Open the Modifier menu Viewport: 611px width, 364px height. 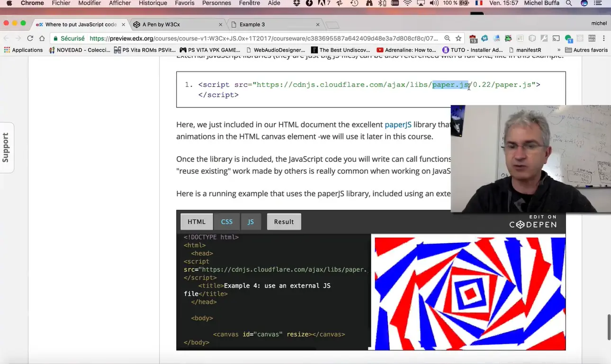click(x=90, y=3)
